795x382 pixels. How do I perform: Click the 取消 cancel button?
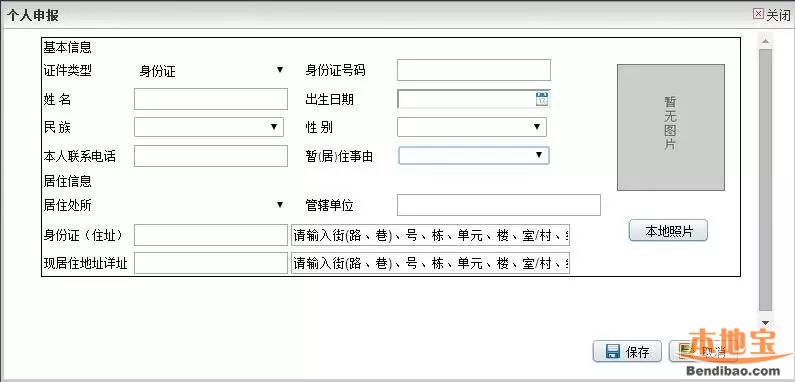click(x=702, y=351)
